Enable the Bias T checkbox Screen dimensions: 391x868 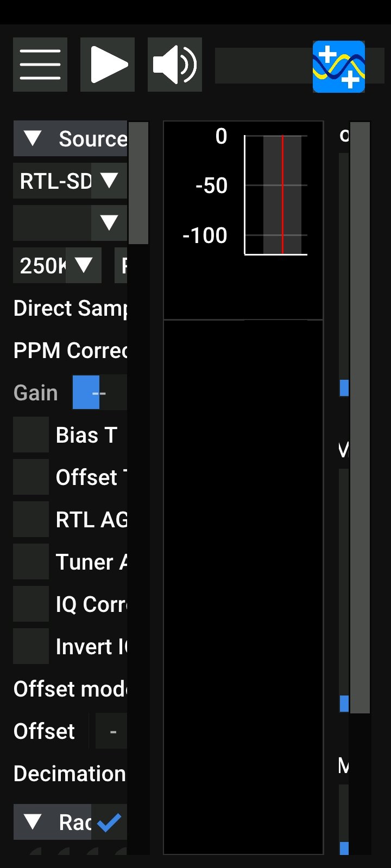31,435
